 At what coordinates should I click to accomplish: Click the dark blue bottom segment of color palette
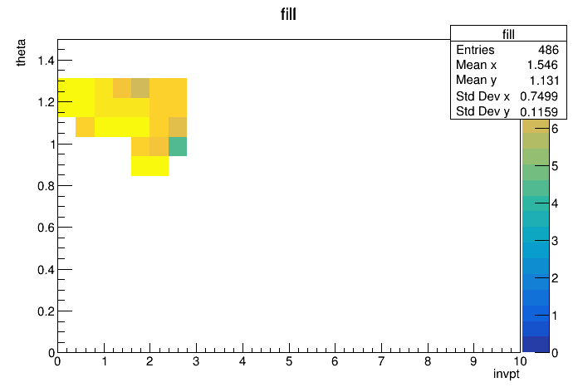click(536, 345)
